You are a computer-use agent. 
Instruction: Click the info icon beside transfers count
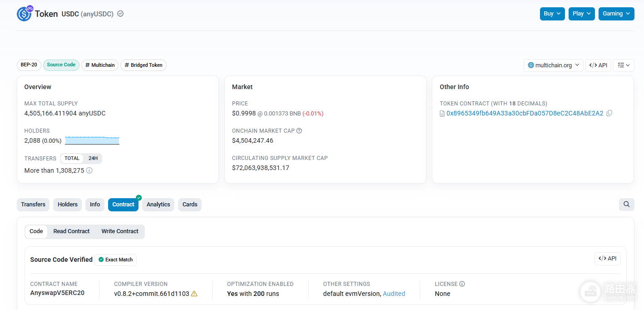(89, 170)
